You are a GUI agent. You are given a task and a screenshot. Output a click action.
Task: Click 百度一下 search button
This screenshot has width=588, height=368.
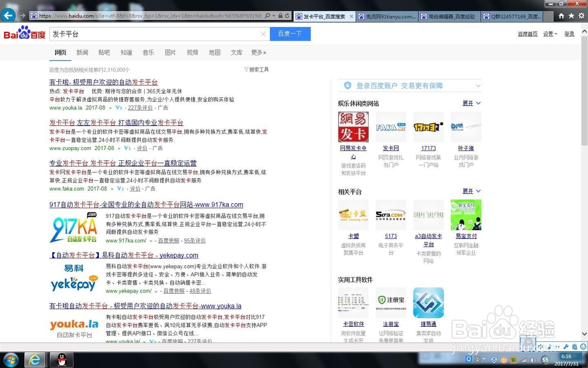pyautogui.click(x=290, y=34)
